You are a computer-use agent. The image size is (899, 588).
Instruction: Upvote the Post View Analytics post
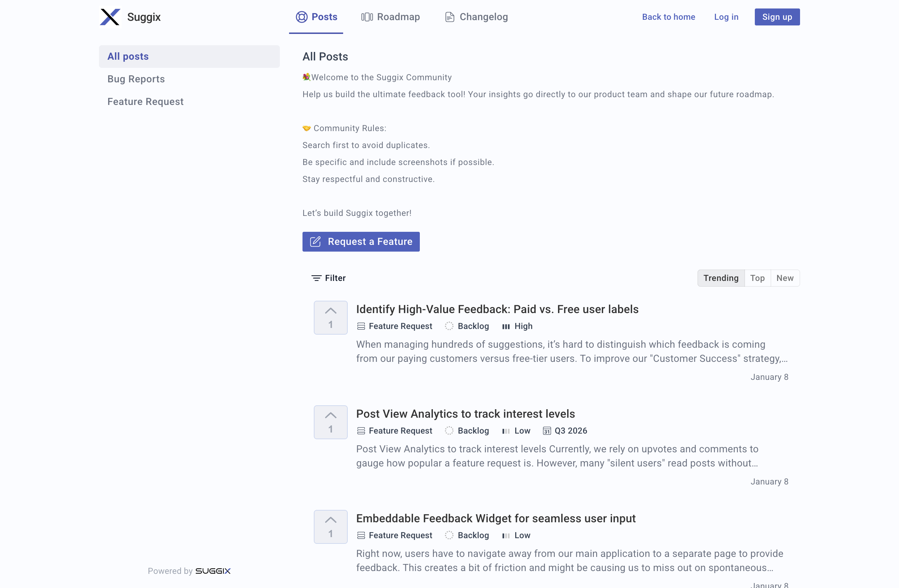click(330, 422)
